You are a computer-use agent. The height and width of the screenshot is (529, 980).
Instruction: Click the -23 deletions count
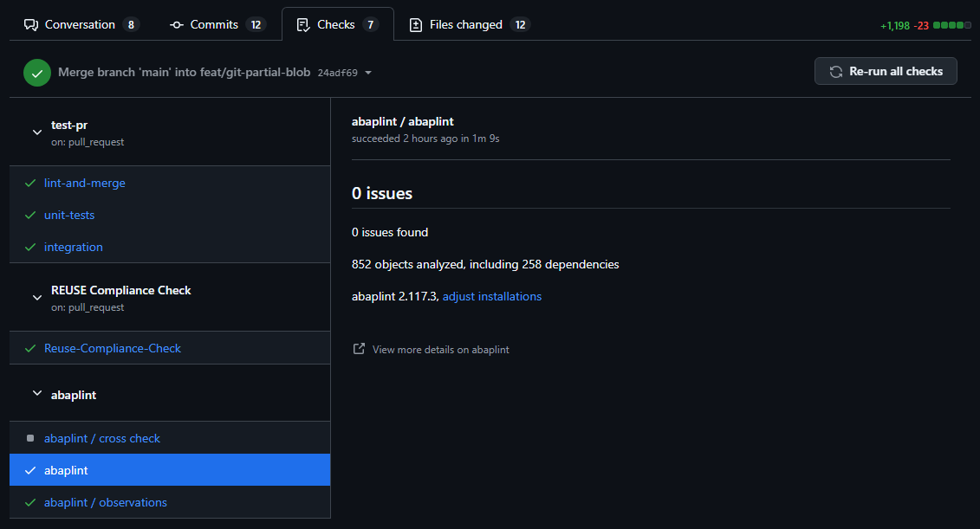[x=921, y=26]
